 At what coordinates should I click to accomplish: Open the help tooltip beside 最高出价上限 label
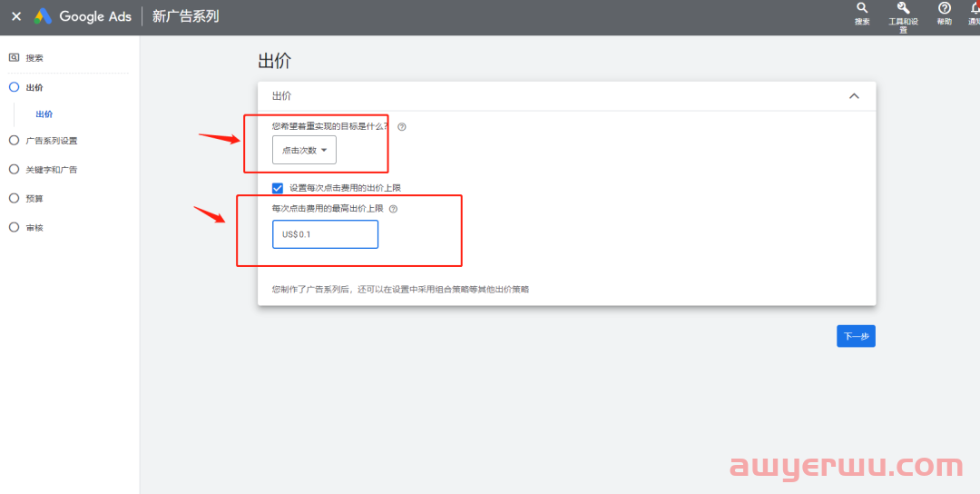[393, 209]
